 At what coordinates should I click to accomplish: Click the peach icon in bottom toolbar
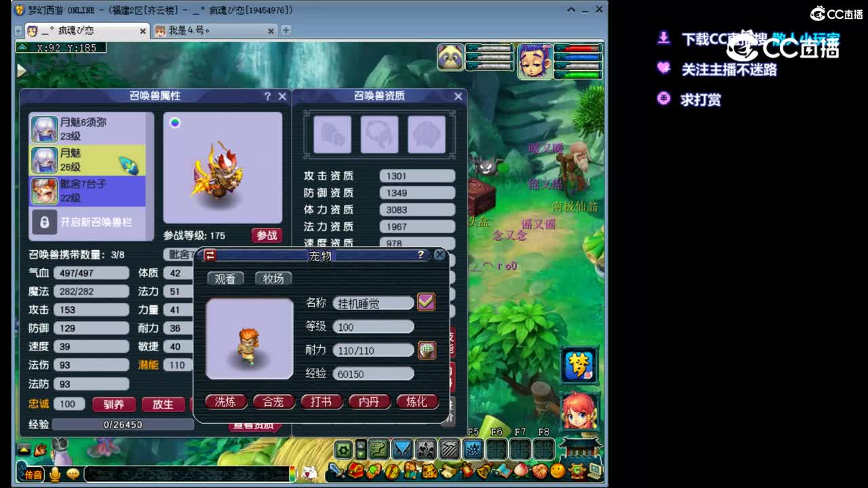[x=521, y=470]
